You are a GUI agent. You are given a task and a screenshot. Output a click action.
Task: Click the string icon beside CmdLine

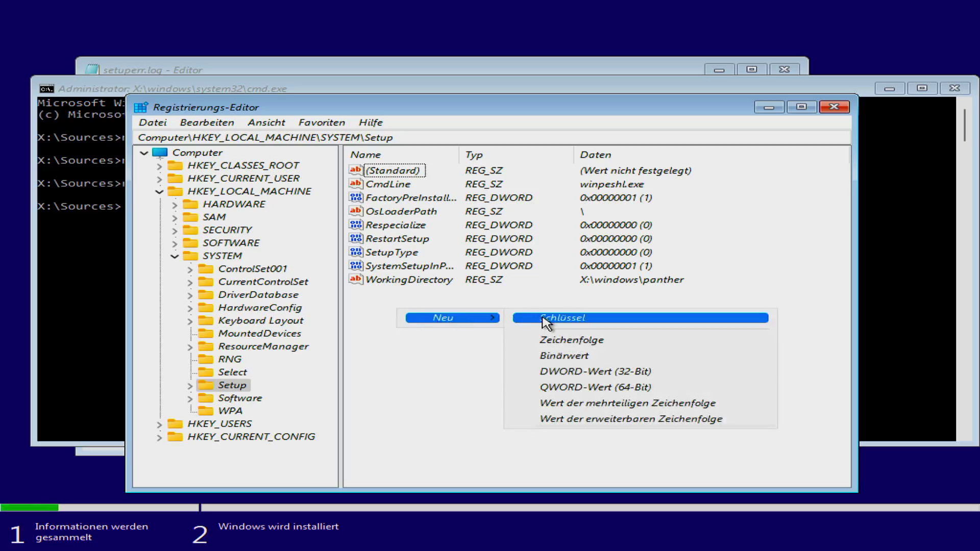click(x=356, y=184)
